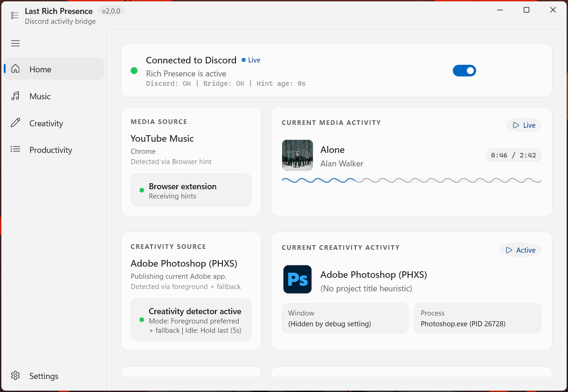Turn off the Rich Presence toggle switch
568x392 pixels.
click(x=464, y=71)
